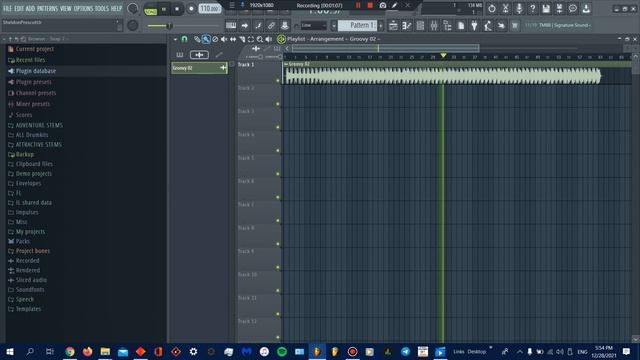The width and height of the screenshot is (640, 360).
Task: Open the ADD menu
Action: (x=30, y=8)
